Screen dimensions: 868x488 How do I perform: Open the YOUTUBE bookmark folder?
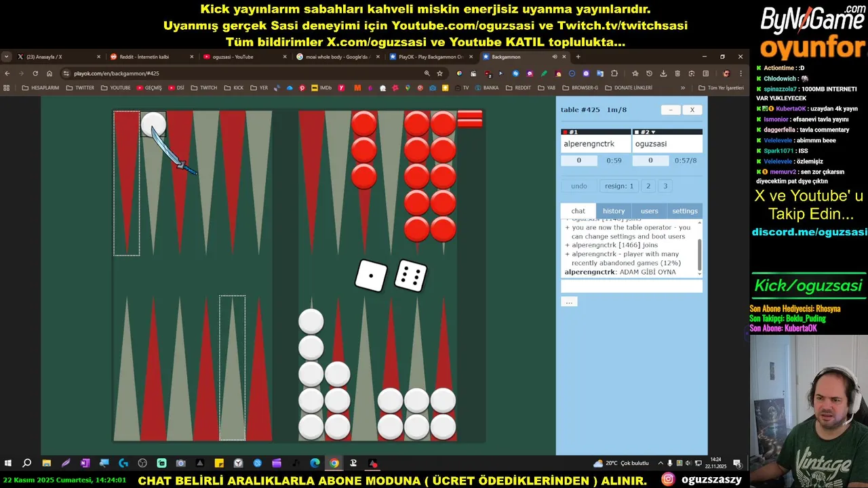point(115,87)
